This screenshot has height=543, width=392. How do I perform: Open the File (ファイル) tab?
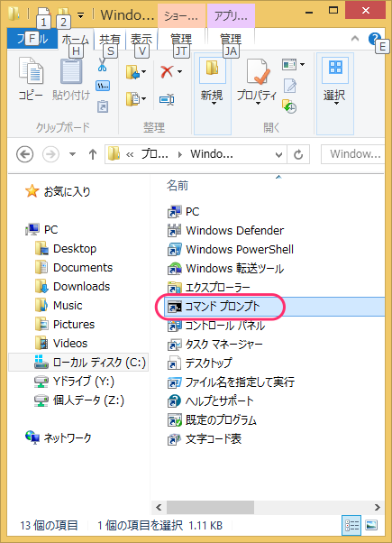coord(32,39)
